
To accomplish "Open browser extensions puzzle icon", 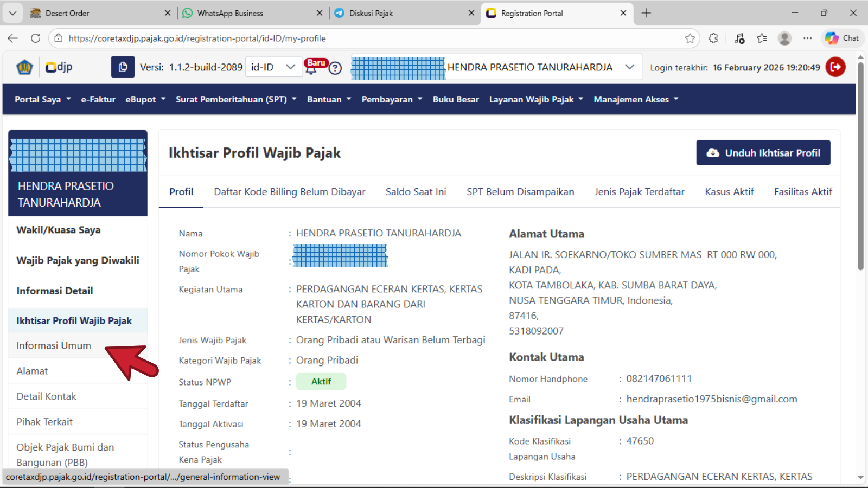I will click(x=713, y=38).
